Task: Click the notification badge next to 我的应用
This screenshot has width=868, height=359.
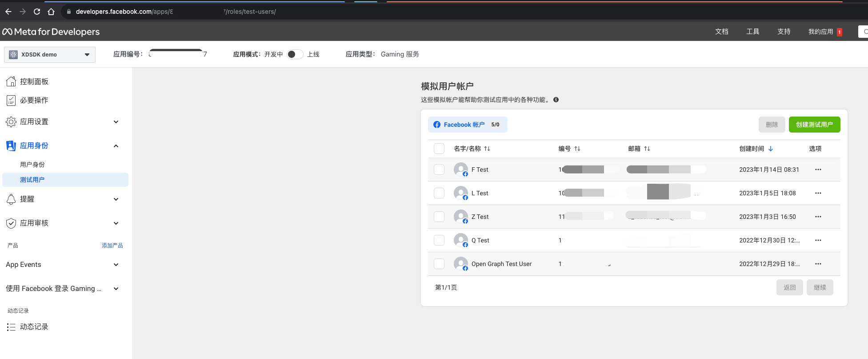Action: click(839, 32)
